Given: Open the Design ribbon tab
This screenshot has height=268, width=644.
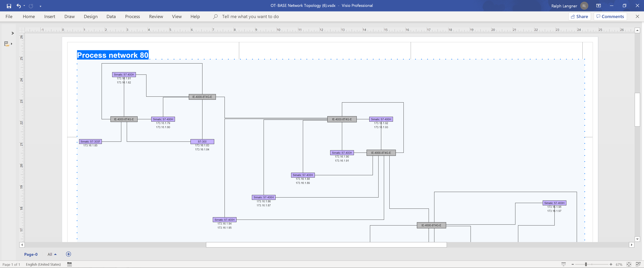Looking at the screenshot, I should tap(91, 16).
